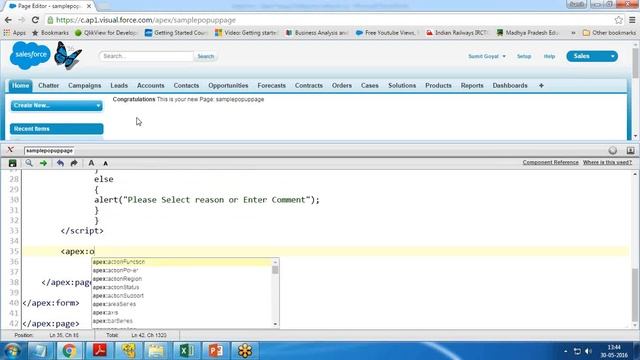This screenshot has height=360, width=640.
Task: Increase editor font size with large A
Action: [91, 163]
